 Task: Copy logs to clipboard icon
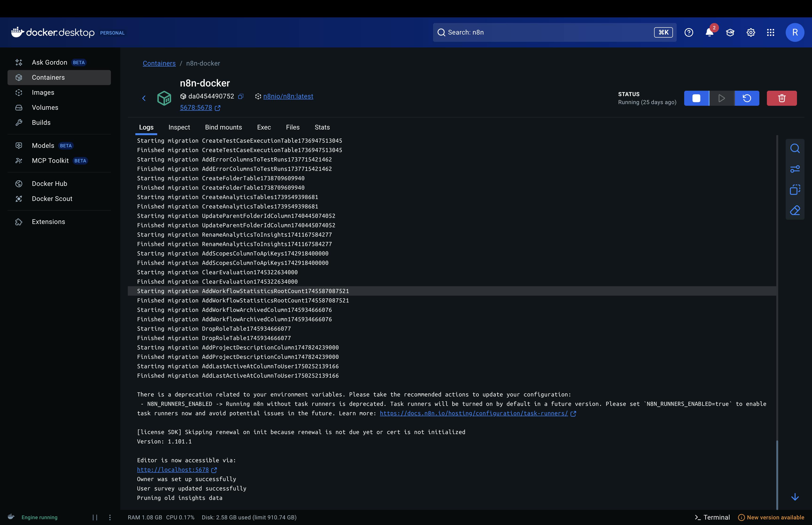795,190
